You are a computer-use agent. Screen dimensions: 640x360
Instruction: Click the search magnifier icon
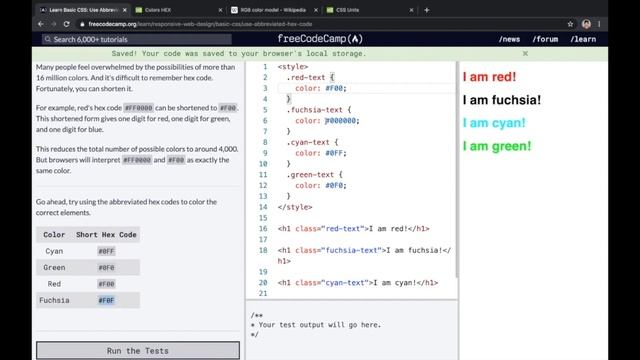tap(48, 39)
